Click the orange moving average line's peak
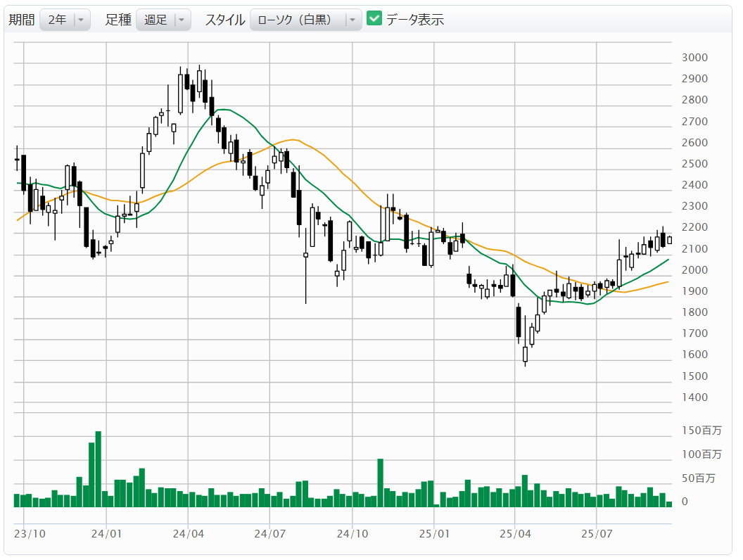The image size is (743, 560). click(x=292, y=140)
